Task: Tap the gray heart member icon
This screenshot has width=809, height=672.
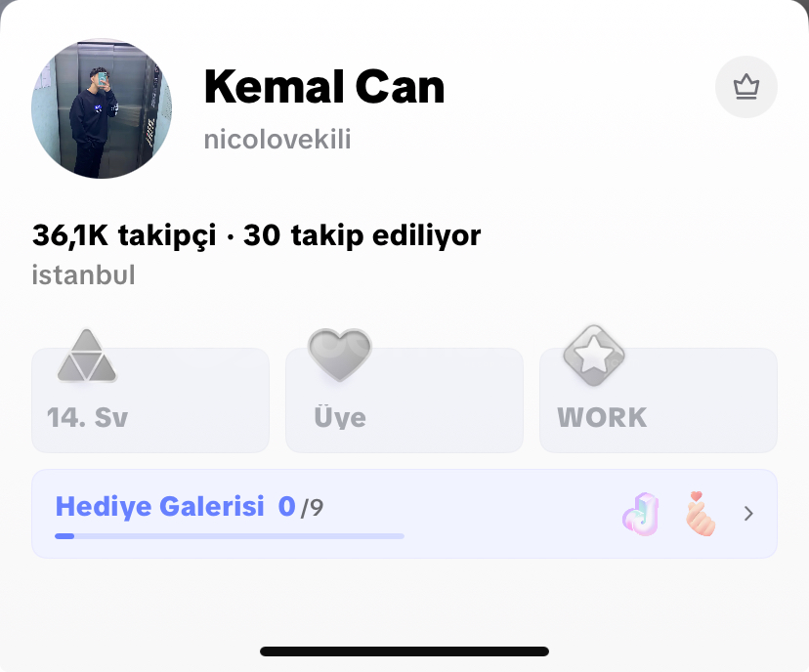Action: [339, 355]
